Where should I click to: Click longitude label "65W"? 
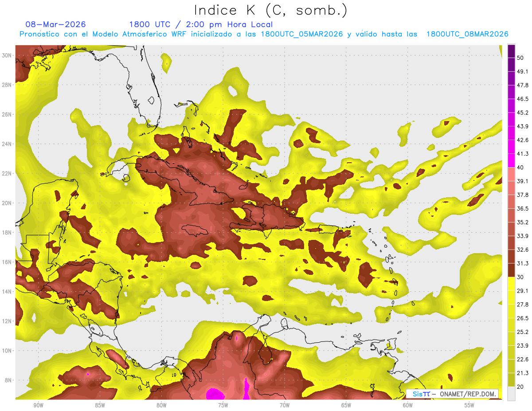(346, 406)
